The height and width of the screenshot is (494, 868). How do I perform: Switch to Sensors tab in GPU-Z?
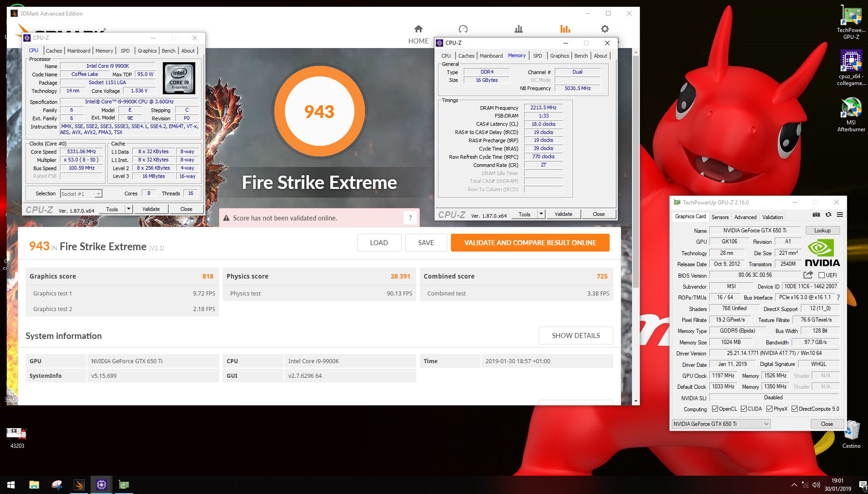[x=720, y=217]
